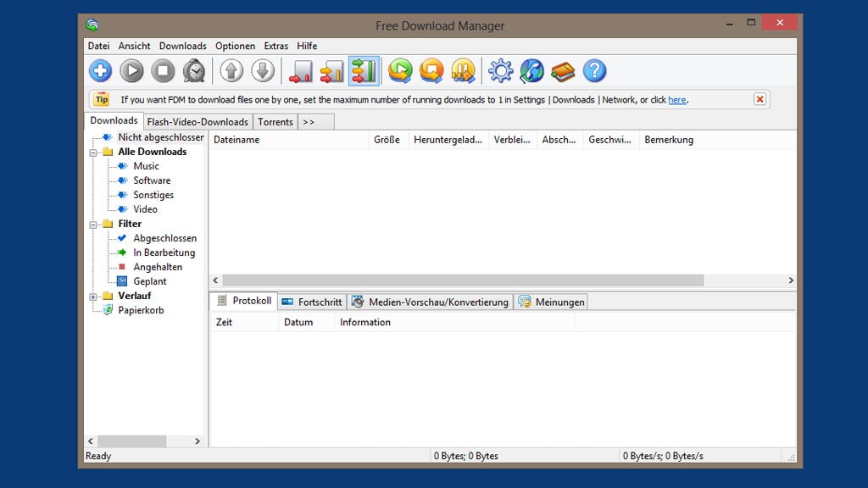Open the Extras menu
Image resolution: width=868 pixels, height=488 pixels.
point(275,46)
